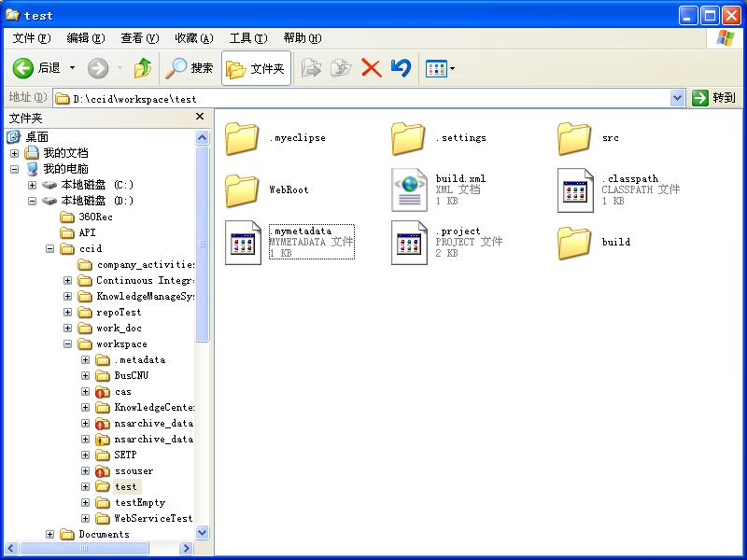
Task: Click the 转到 Go button
Action: (714, 98)
